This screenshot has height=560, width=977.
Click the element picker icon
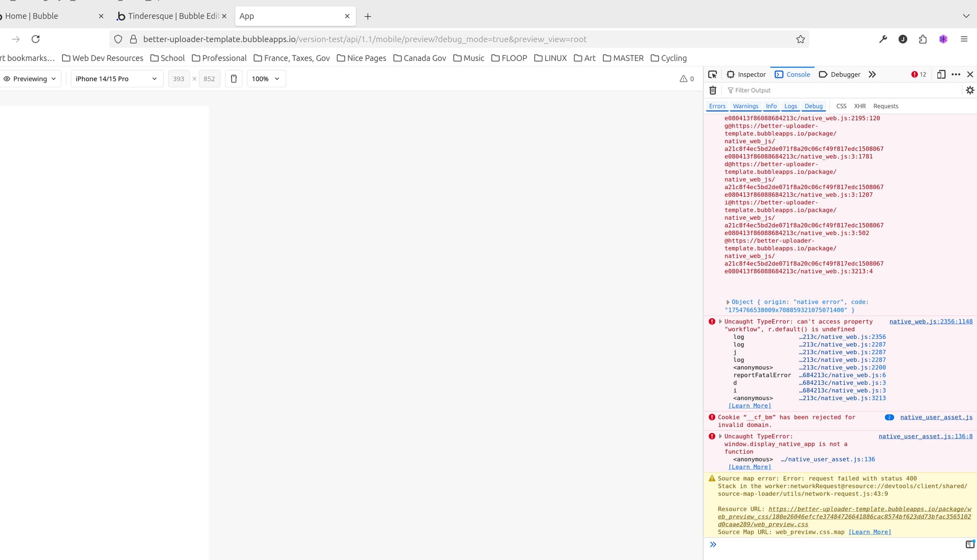[x=712, y=74]
